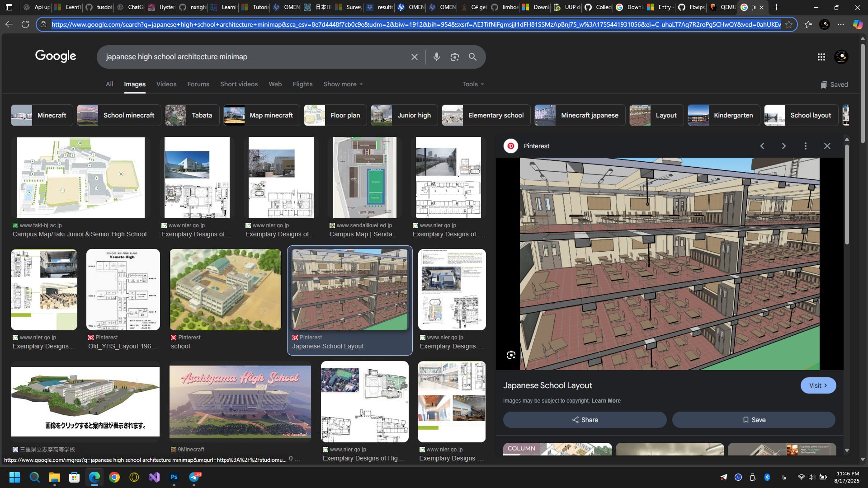Click the voice search microphone icon
868x488 pixels.
pyautogui.click(x=436, y=57)
